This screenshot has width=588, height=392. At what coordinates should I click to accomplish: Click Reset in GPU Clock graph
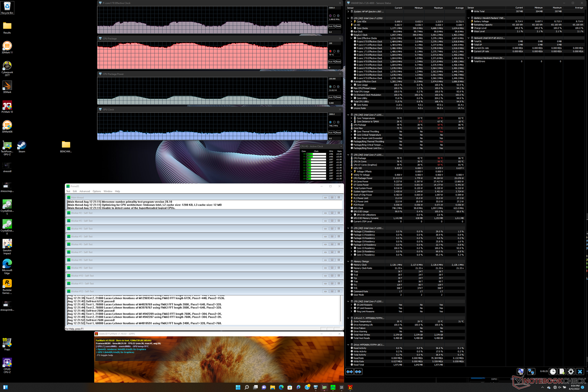[338, 133]
